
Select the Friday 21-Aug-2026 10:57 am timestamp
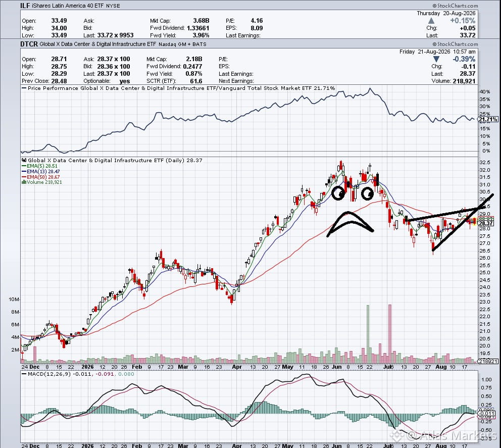point(437,52)
